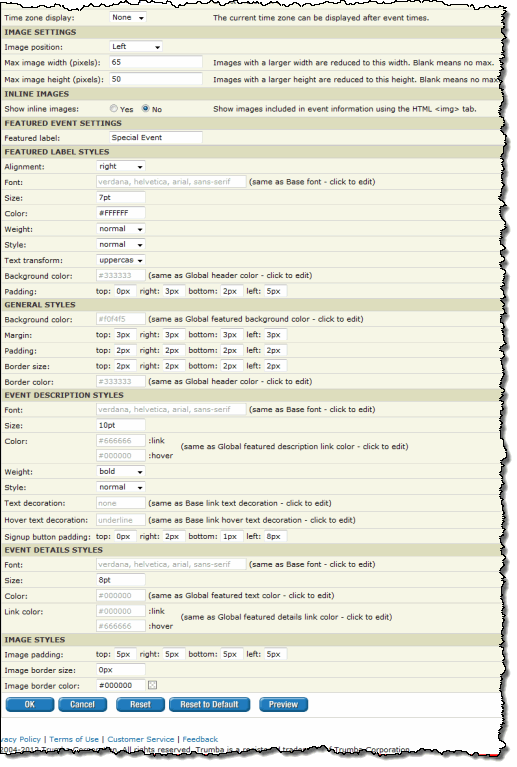Edit Featured label Padding top field
This screenshot has width=517, height=767.
(125, 291)
